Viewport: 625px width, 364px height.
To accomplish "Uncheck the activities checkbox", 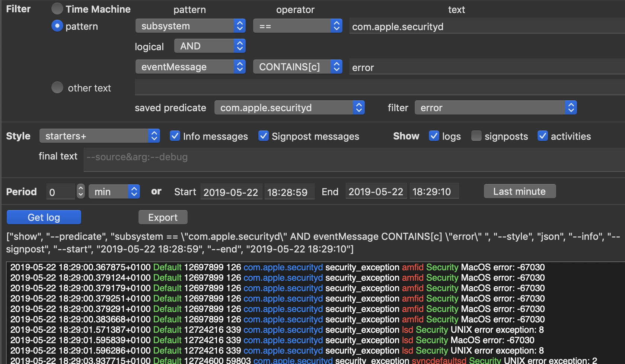I will point(542,136).
